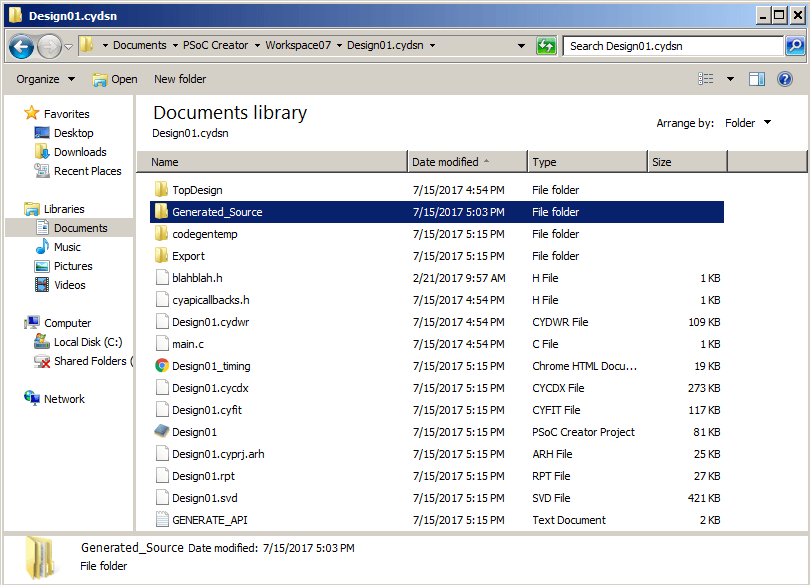
Task: Click the search magnifier button
Action: (x=795, y=46)
